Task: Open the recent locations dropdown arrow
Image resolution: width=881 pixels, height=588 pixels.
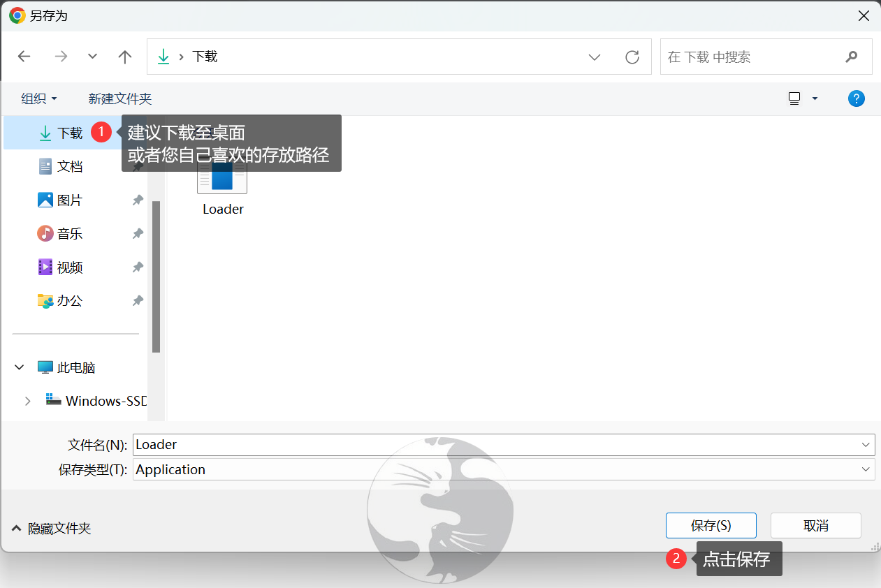Action: pyautogui.click(x=92, y=57)
